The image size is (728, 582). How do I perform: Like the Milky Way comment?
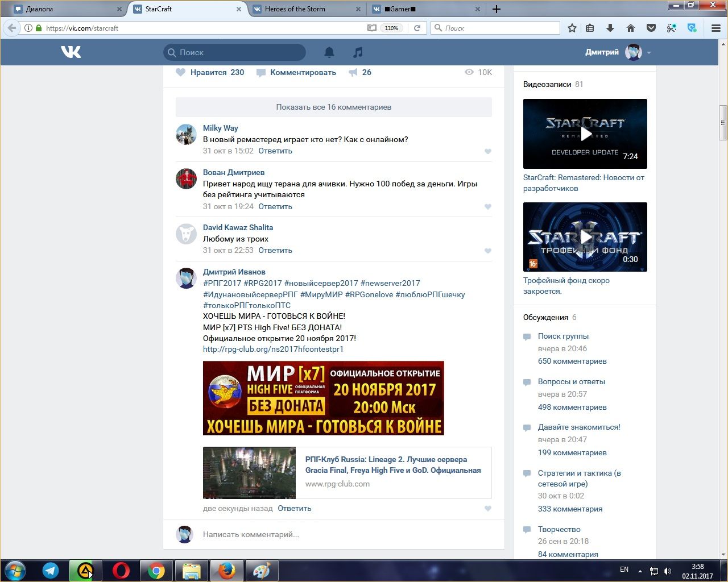click(x=487, y=151)
